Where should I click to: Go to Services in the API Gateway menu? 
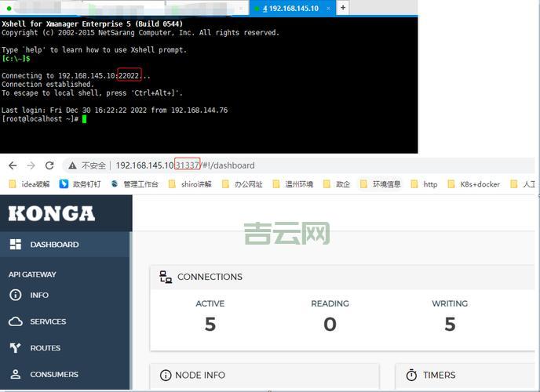click(x=48, y=321)
